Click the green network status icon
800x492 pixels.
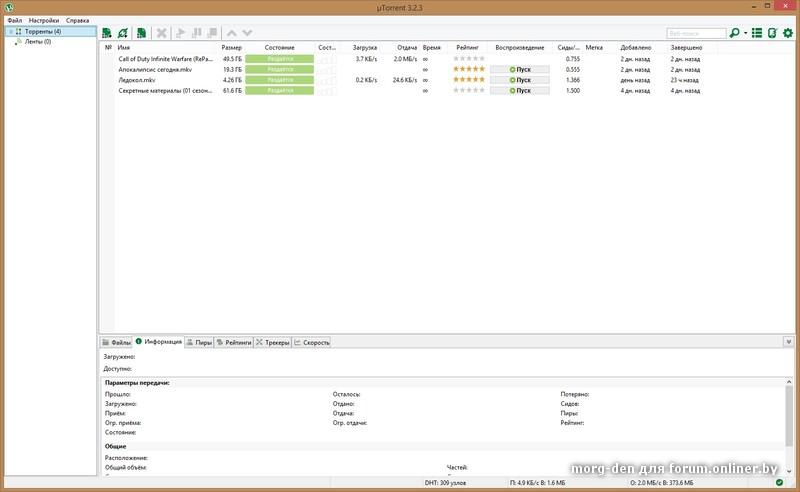pyautogui.click(x=779, y=482)
